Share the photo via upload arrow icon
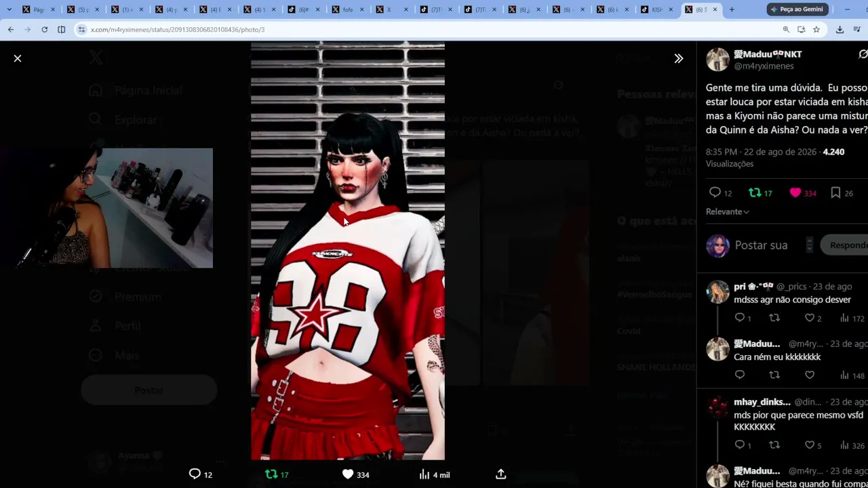The height and width of the screenshot is (488, 868). pyautogui.click(x=501, y=474)
